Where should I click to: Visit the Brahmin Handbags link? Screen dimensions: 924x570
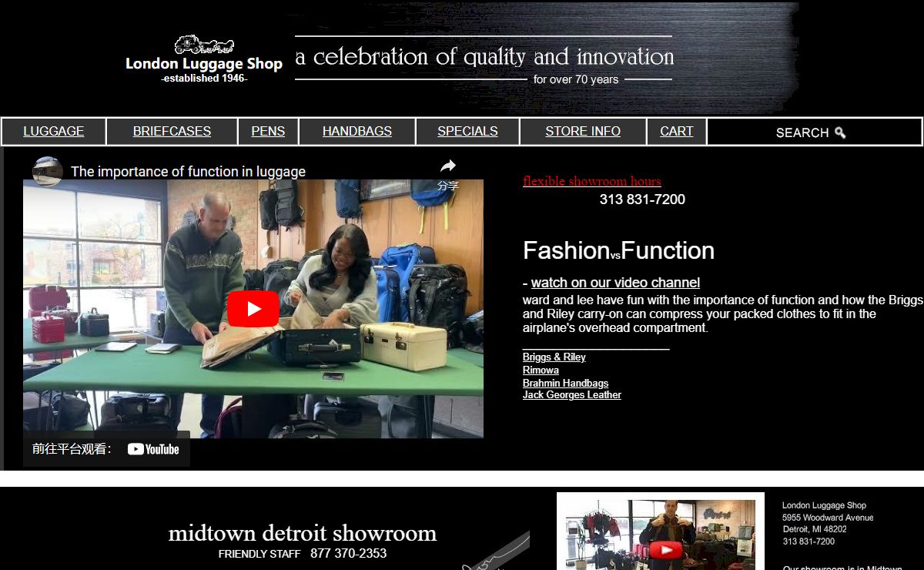tap(566, 383)
